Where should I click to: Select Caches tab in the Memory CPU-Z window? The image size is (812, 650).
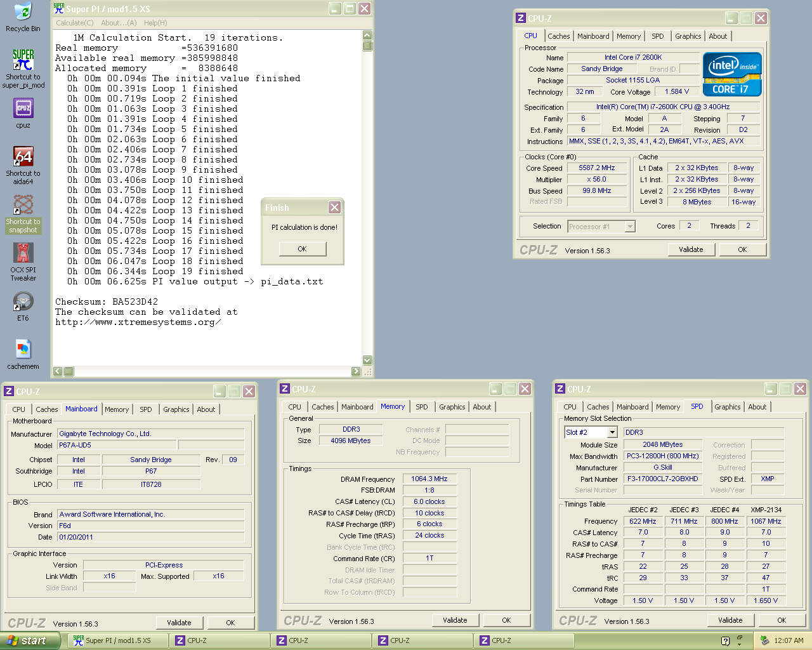click(x=323, y=407)
